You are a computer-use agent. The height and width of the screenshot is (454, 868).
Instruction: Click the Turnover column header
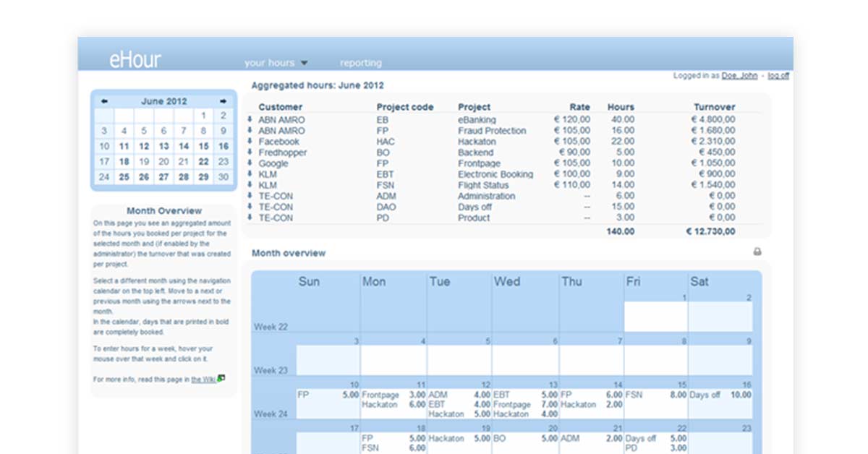click(715, 107)
